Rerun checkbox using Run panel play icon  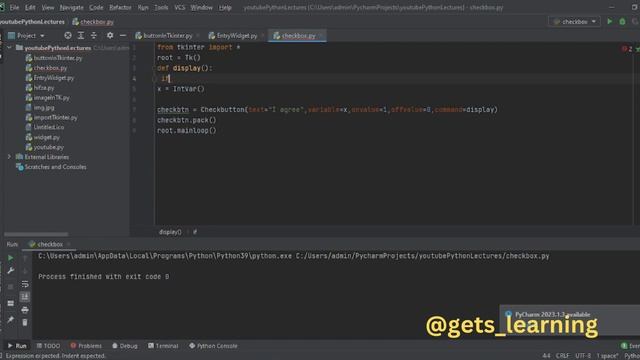tap(11, 258)
